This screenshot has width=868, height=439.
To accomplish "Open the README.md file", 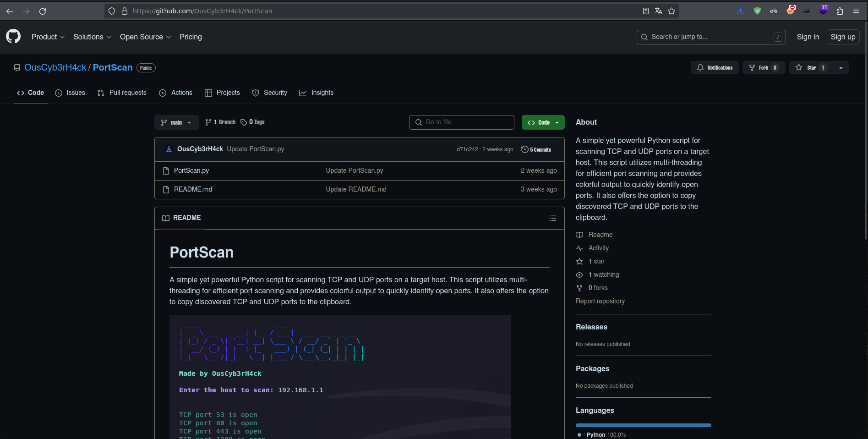I will (193, 189).
